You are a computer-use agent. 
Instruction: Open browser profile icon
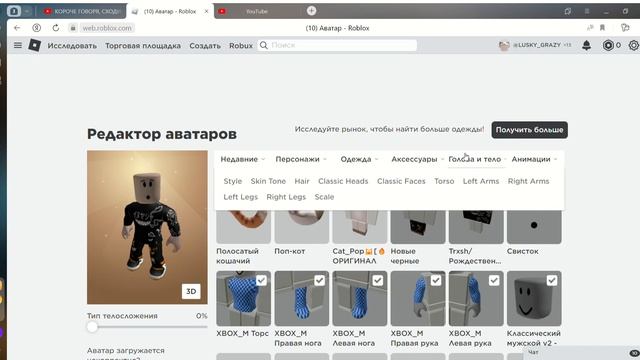coord(36,28)
